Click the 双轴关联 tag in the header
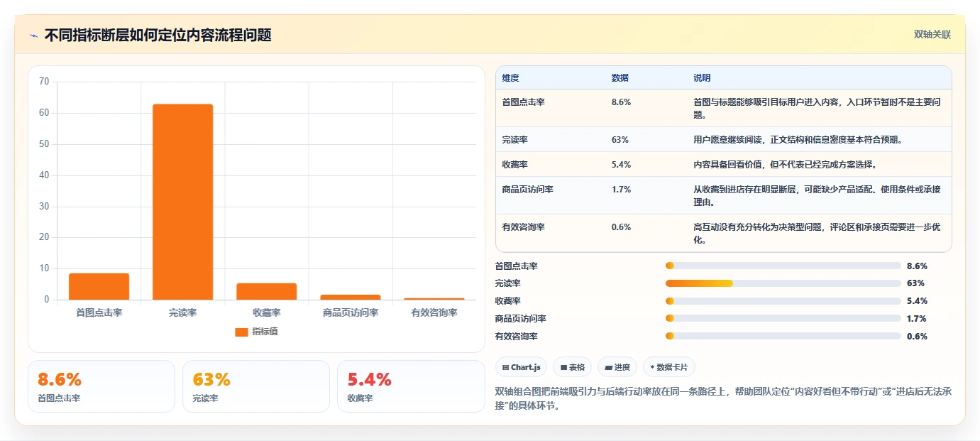Screen dimensions: 980x441 [932, 35]
